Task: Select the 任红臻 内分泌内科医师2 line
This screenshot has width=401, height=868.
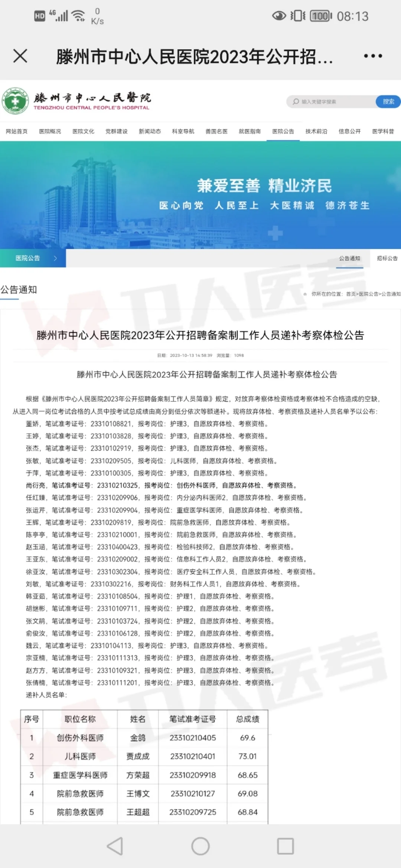Action: [167, 497]
